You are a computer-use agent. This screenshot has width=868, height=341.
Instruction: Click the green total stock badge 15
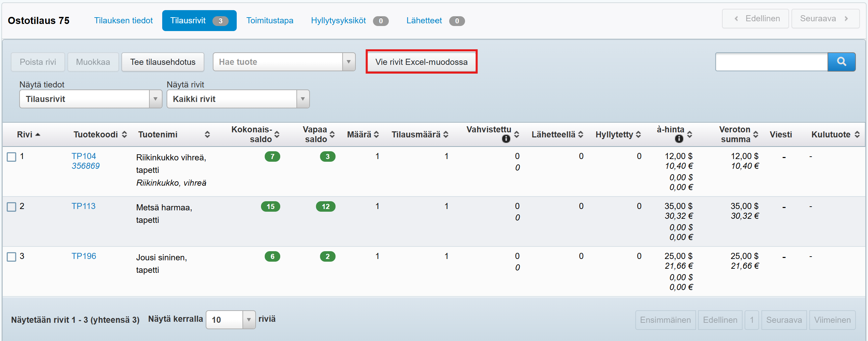click(x=270, y=206)
